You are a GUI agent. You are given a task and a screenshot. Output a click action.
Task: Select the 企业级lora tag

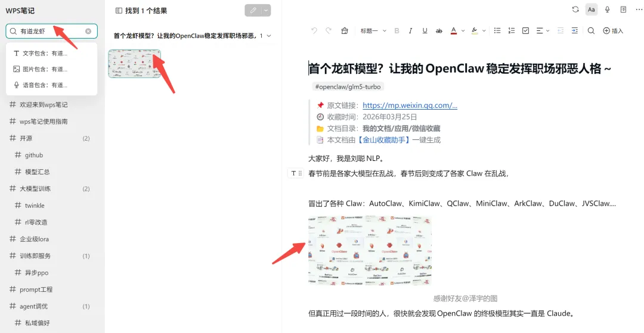pyautogui.click(x=35, y=239)
